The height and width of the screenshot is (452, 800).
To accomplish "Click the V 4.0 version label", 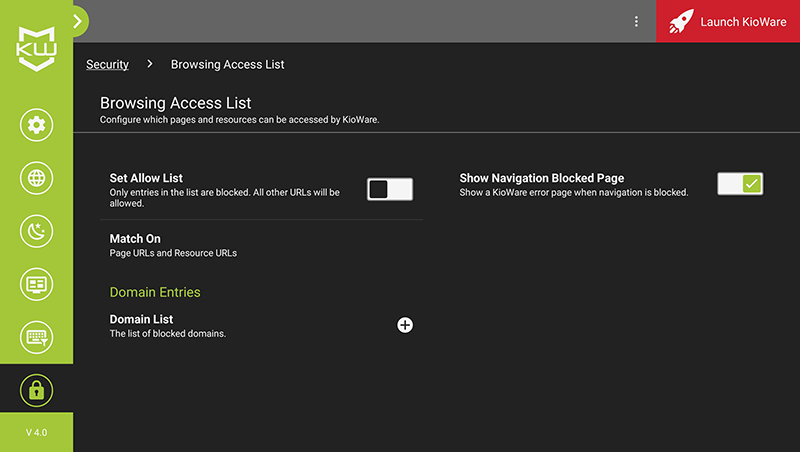I will coord(36,432).
